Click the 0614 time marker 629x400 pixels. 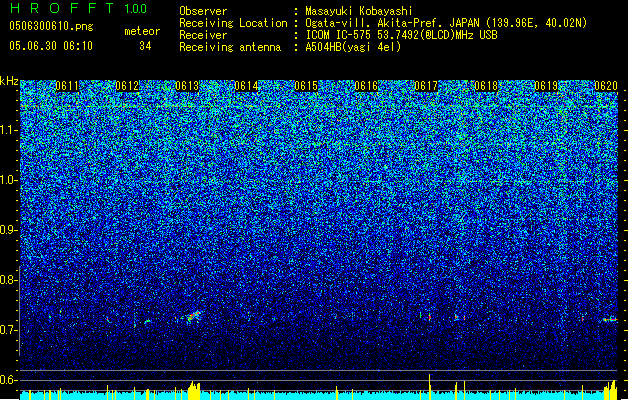pos(246,86)
